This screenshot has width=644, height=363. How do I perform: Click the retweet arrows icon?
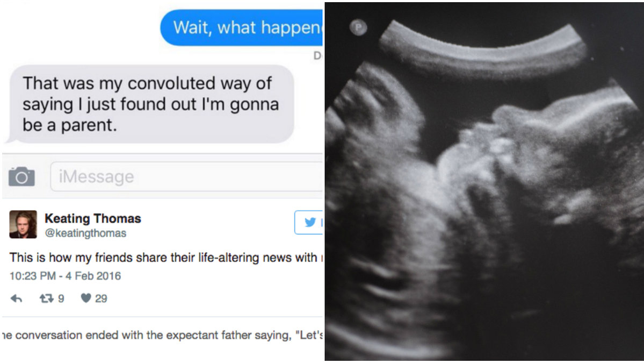(46, 298)
